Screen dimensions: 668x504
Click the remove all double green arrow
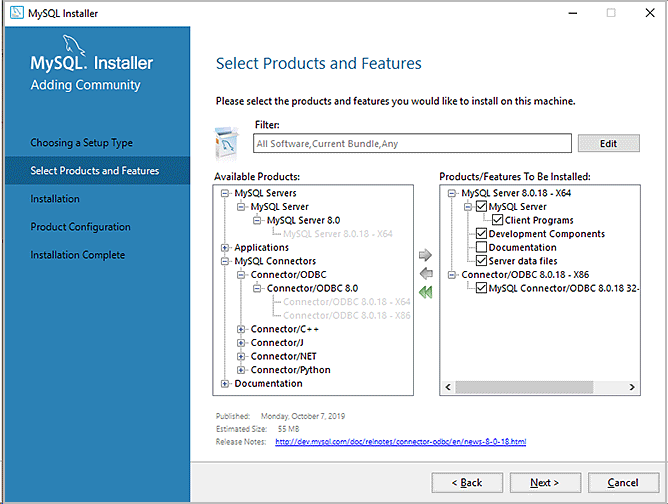coord(426,292)
